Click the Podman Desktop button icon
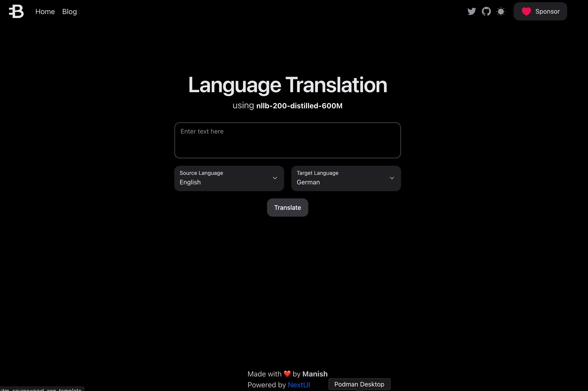 click(x=359, y=384)
